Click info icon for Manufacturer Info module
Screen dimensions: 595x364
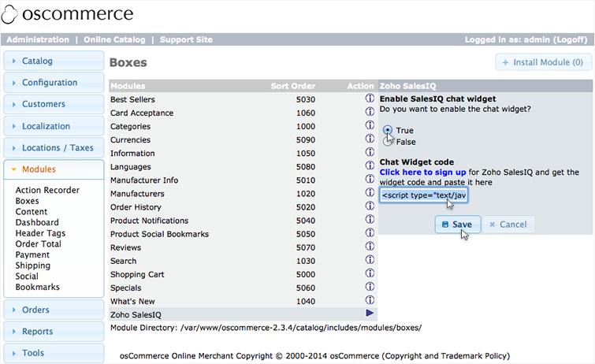(x=370, y=179)
